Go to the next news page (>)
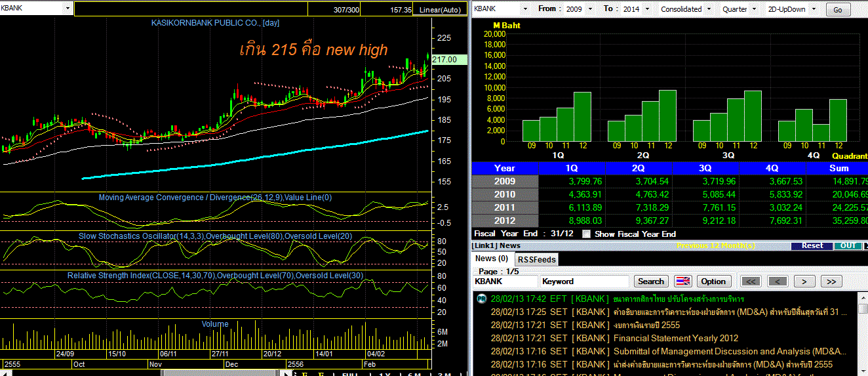This screenshot has height=376, width=868. (804, 282)
